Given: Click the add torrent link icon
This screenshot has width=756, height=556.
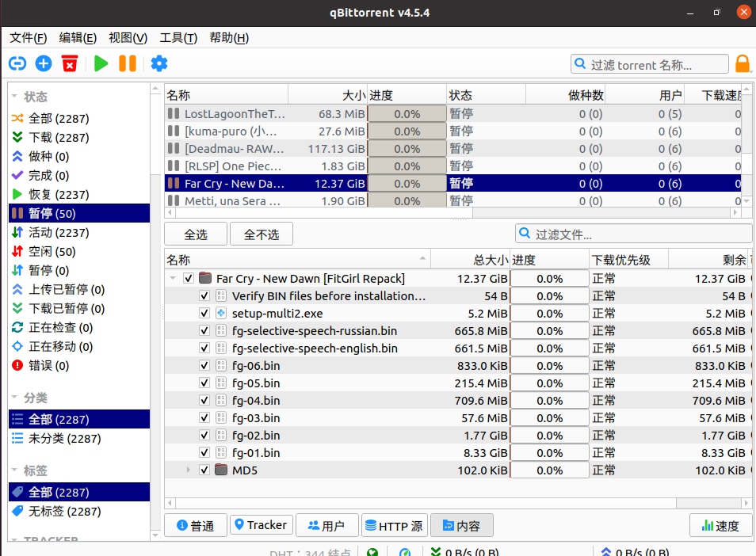Looking at the screenshot, I should click(x=17, y=63).
